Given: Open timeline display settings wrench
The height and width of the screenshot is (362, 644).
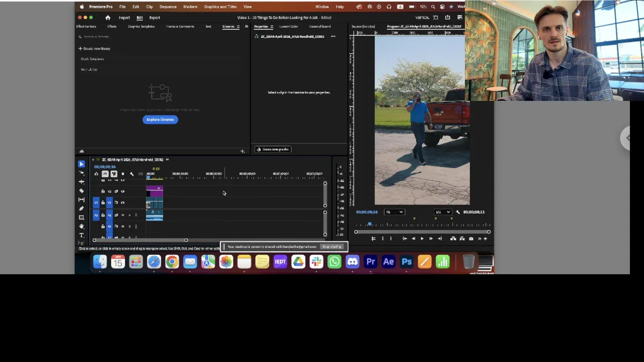Looking at the screenshot, I should pos(131,174).
